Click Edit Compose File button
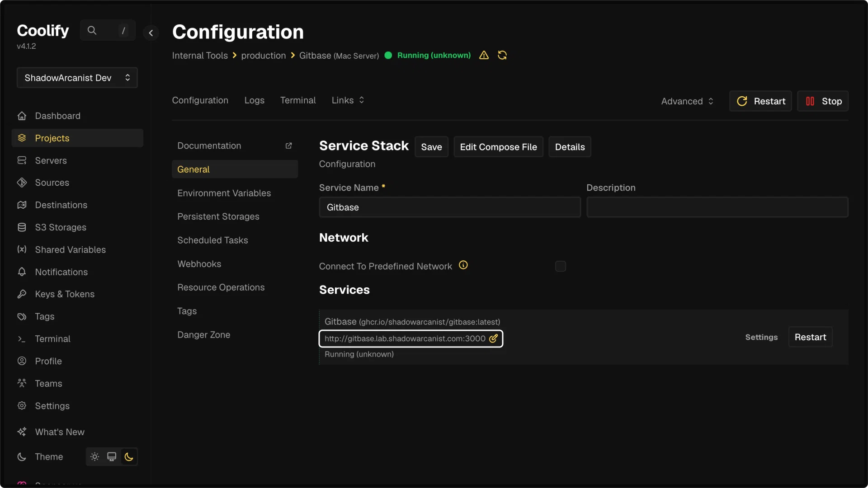The image size is (868, 488). tap(498, 147)
